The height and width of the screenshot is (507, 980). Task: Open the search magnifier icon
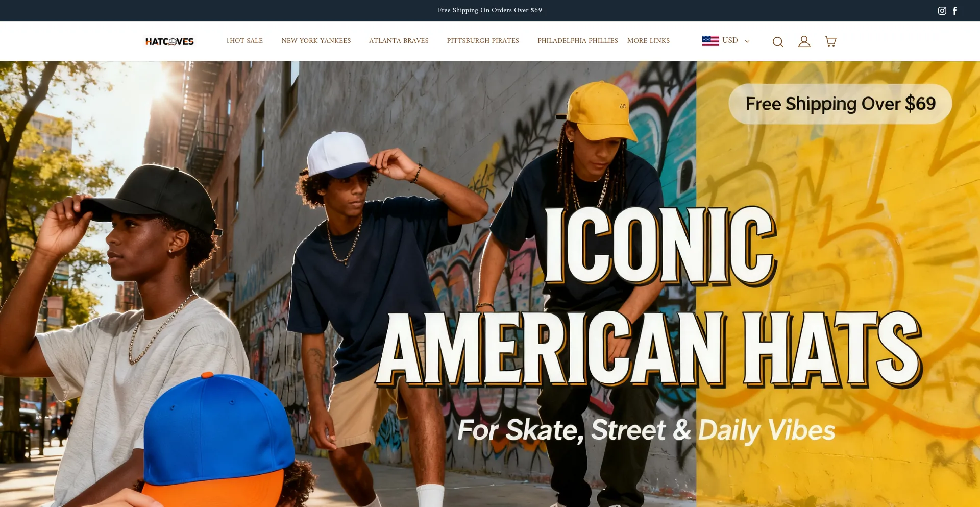tap(778, 42)
